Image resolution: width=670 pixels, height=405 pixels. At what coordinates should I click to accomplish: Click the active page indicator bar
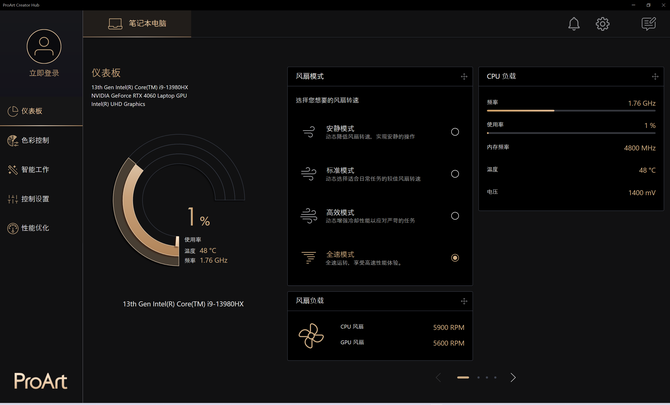(x=463, y=377)
